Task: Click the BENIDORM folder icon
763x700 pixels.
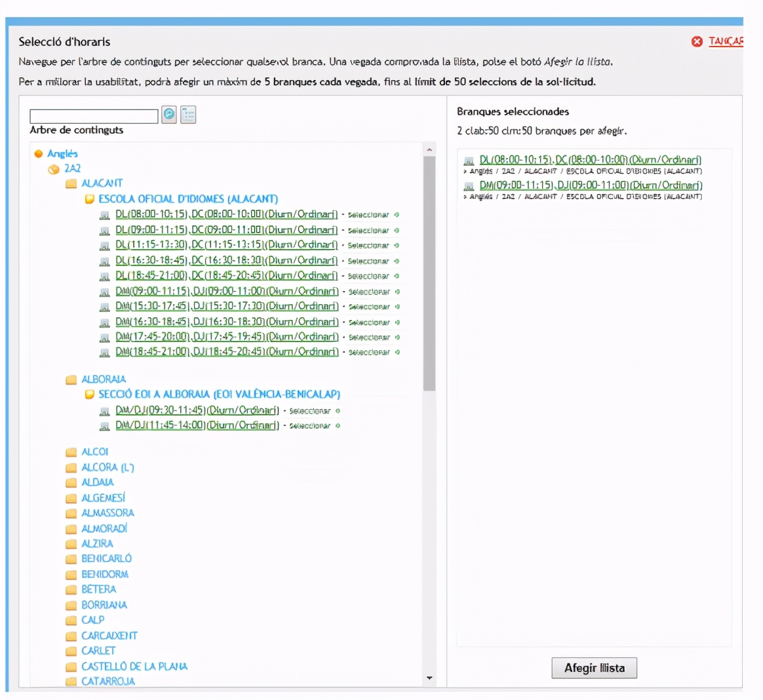Action: (x=71, y=575)
